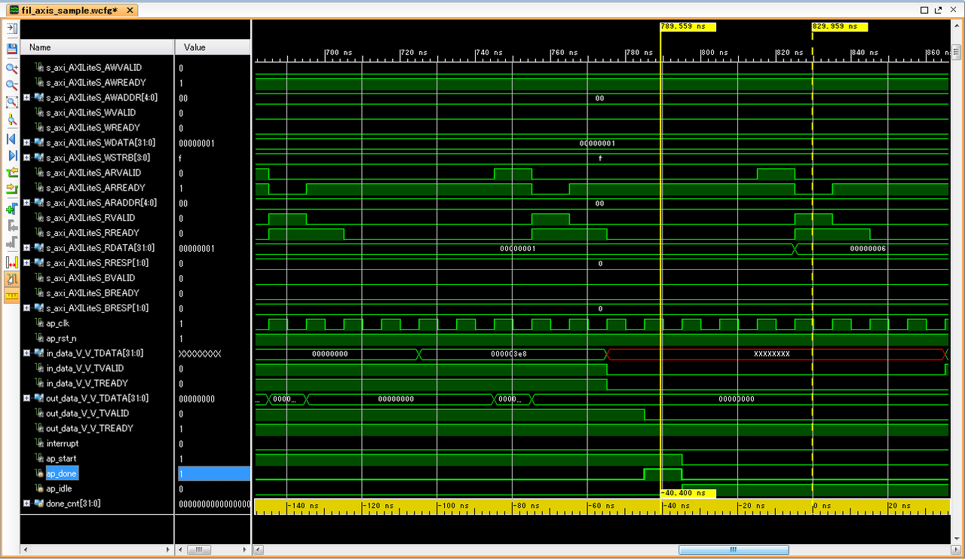Click the waveform horizontal scrollbar thumb
Image resolution: width=965 pixels, height=560 pixels.
(734, 549)
